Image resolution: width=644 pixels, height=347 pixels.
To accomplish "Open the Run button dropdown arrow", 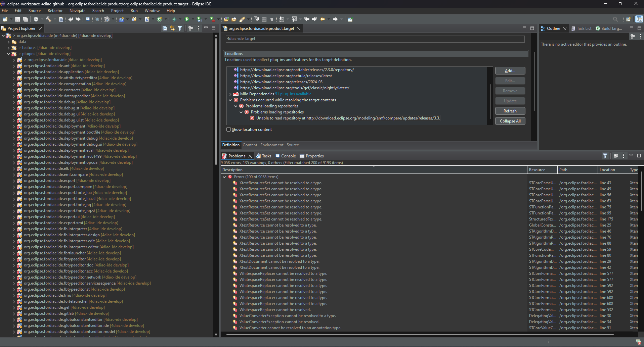I will pyautogui.click(x=192, y=19).
